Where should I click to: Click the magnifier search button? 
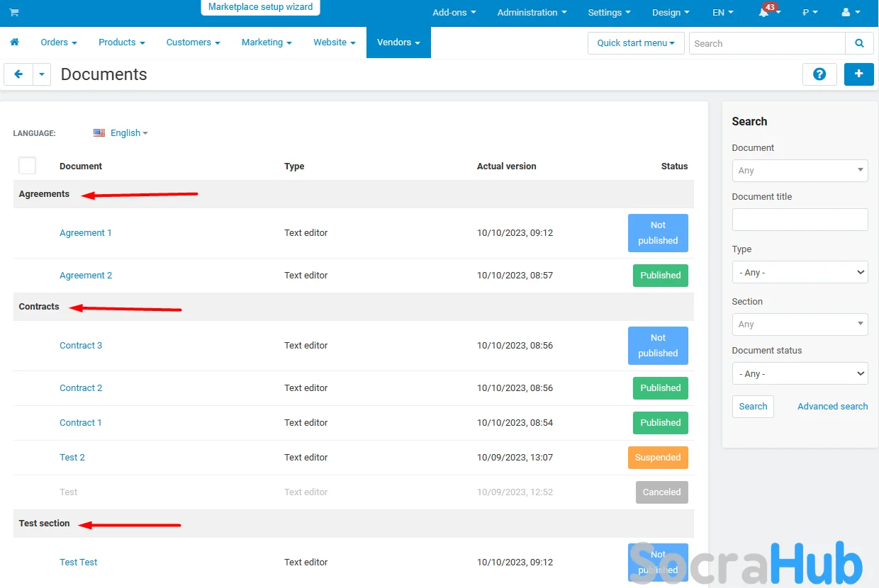pos(859,43)
